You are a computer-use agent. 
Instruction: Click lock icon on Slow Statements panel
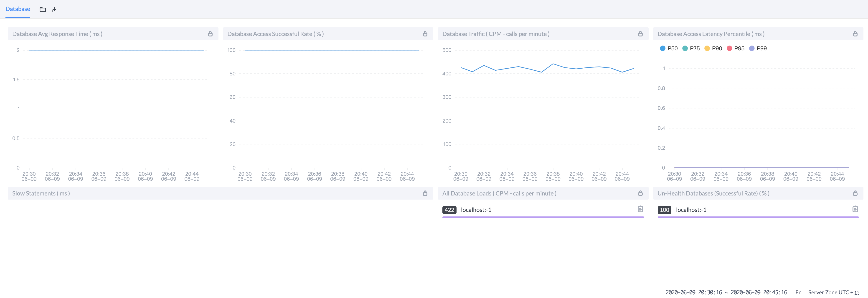pyautogui.click(x=425, y=193)
